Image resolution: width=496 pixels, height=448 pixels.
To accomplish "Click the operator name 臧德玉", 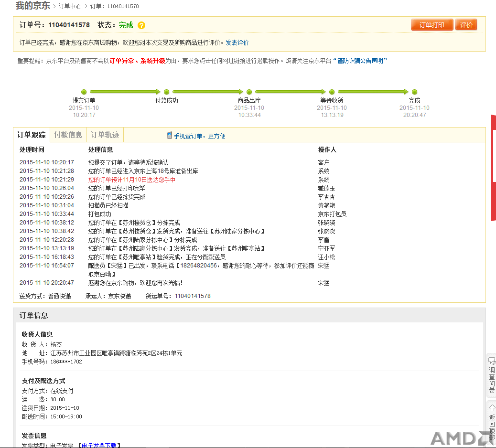I will [x=326, y=189].
